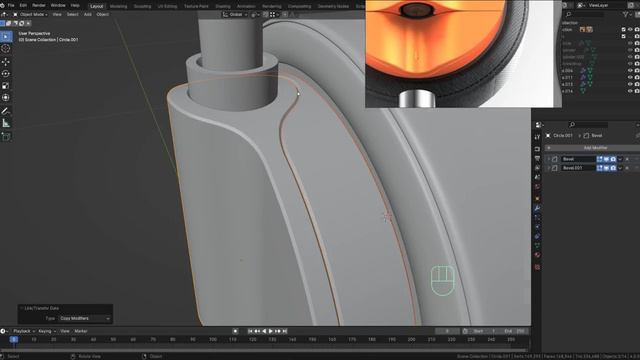
Task: Open the viewport Select menu
Action: (72, 14)
